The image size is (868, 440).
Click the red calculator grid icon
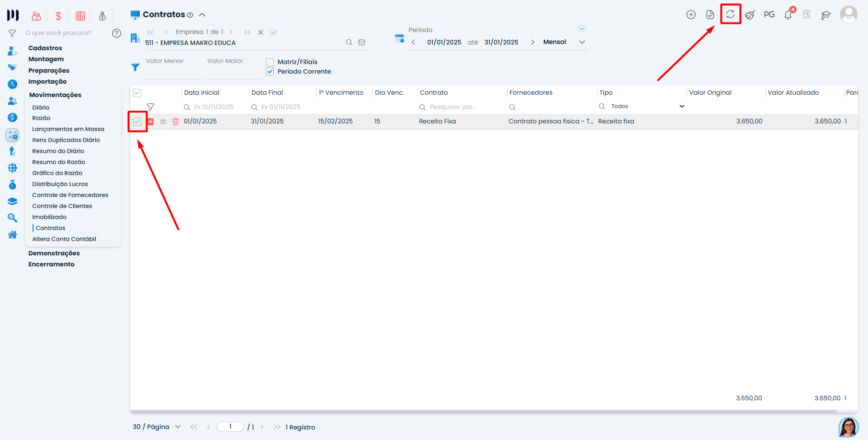(x=80, y=16)
